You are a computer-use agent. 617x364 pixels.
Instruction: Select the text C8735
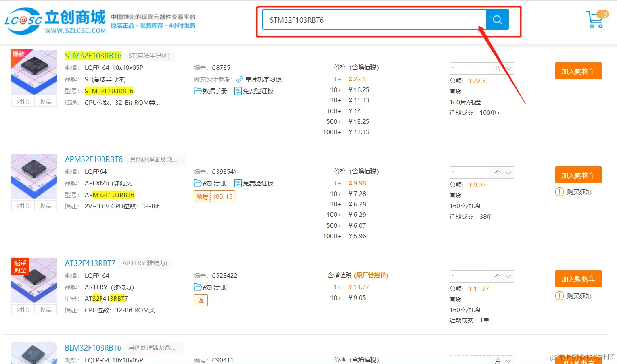click(x=221, y=68)
